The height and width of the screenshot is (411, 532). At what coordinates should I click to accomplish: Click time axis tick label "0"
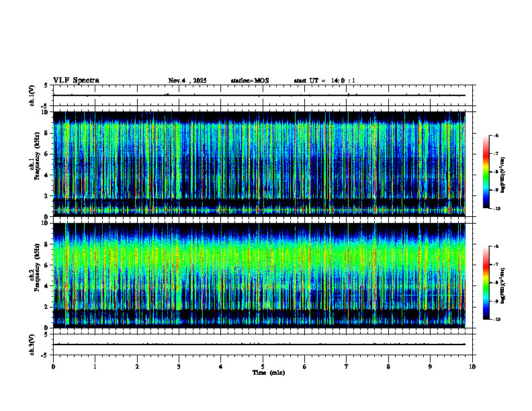(53, 367)
